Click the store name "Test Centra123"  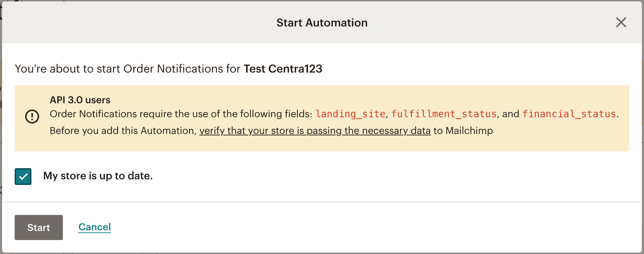283,69
